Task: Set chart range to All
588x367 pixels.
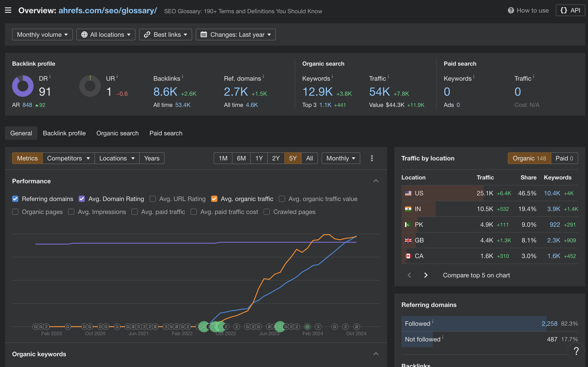Action: point(309,158)
